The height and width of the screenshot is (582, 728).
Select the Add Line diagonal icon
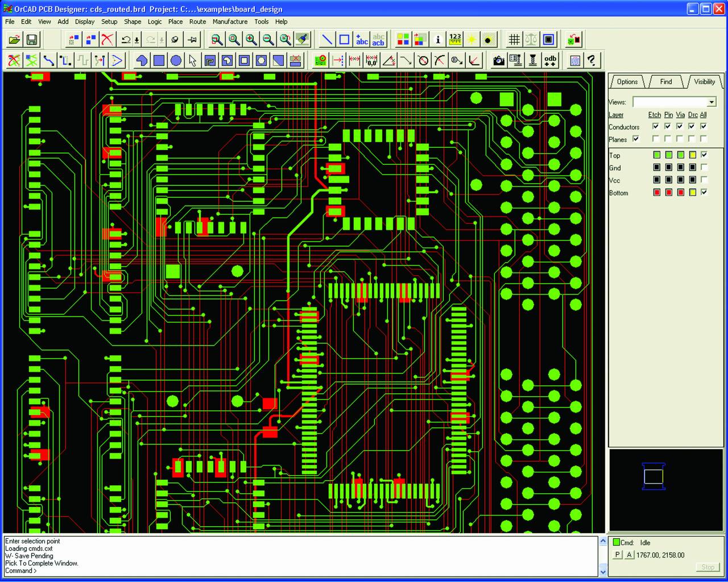pyautogui.click(x=328, y=39)
